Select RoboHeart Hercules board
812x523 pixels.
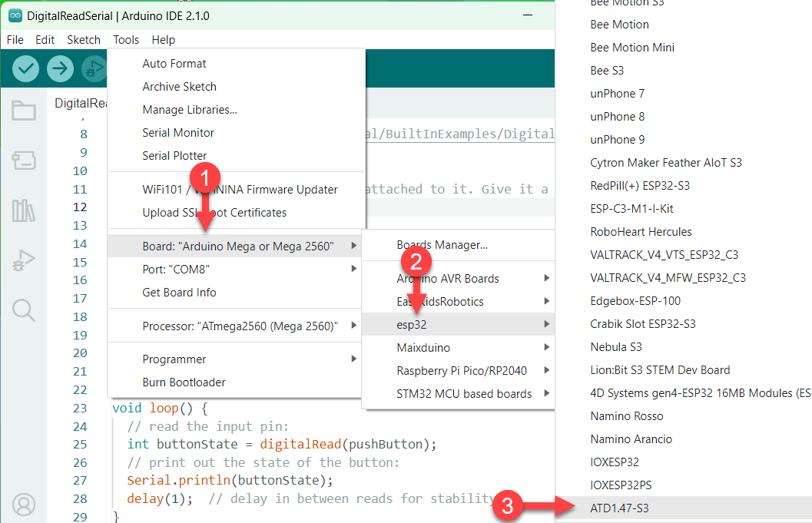(684, 232)
